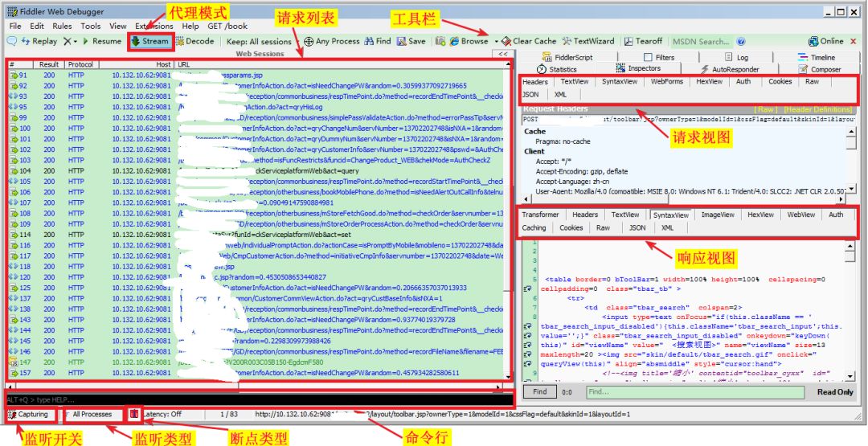Focus the MSDN Search field
This screenshot has width=868, height=446.
(701, 42)
